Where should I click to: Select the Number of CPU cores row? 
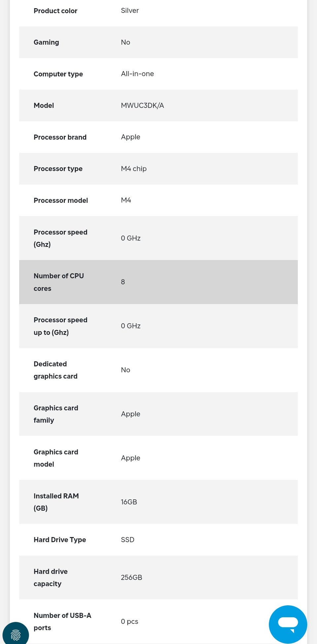pos(158,282)
